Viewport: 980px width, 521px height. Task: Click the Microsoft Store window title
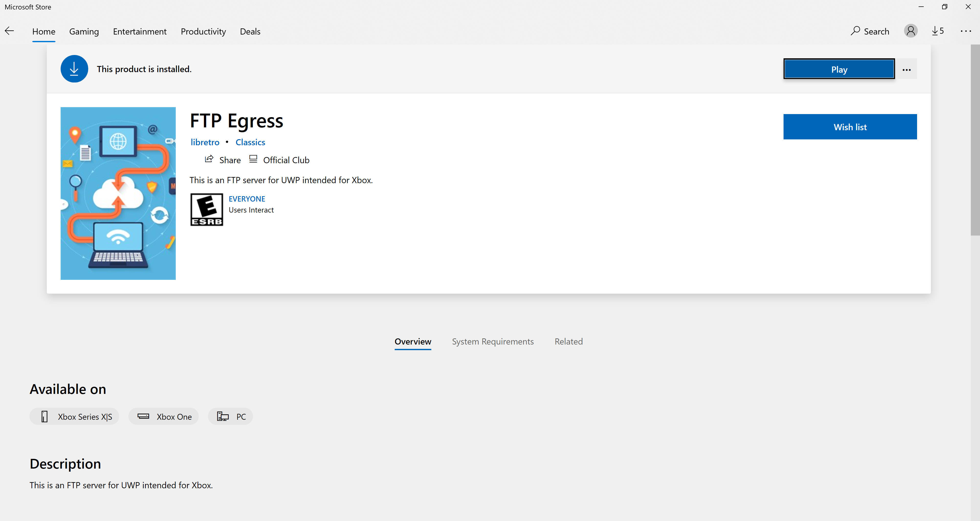(x=28, y=7)
